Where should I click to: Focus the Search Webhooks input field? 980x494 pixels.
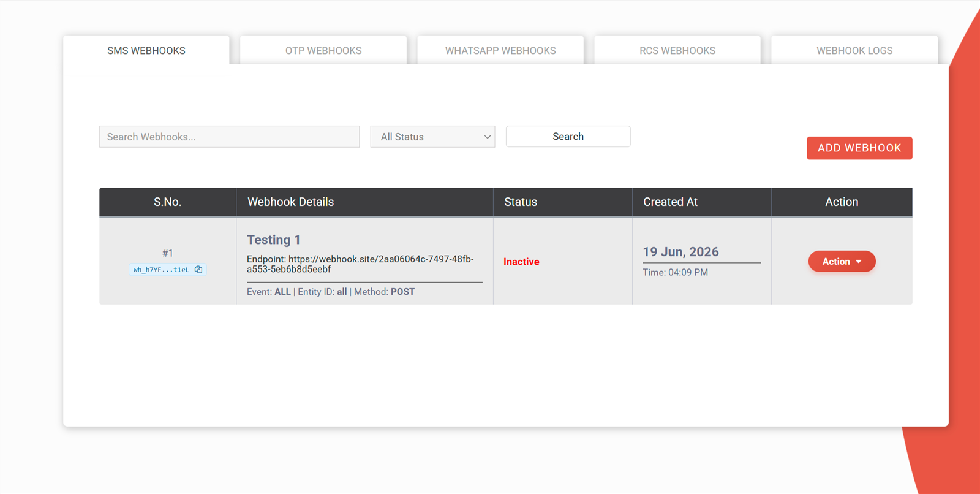(x=229, y=137)
